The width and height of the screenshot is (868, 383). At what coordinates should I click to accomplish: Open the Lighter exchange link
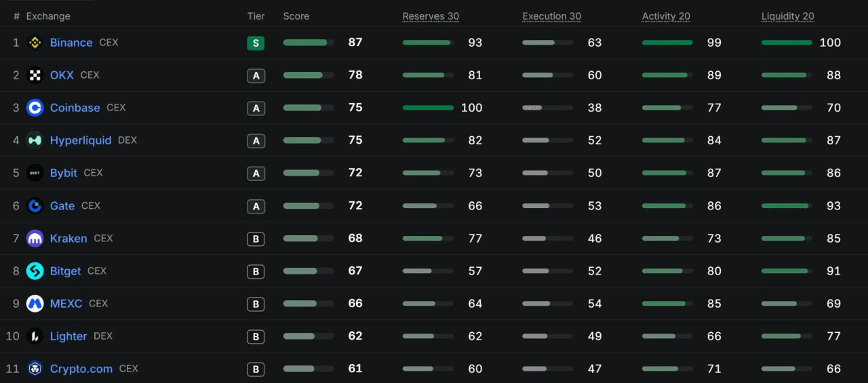[x=68, y=336]
